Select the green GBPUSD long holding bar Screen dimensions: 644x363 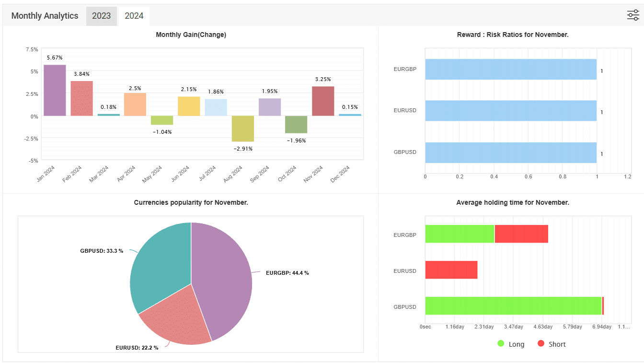click(513, 305)
